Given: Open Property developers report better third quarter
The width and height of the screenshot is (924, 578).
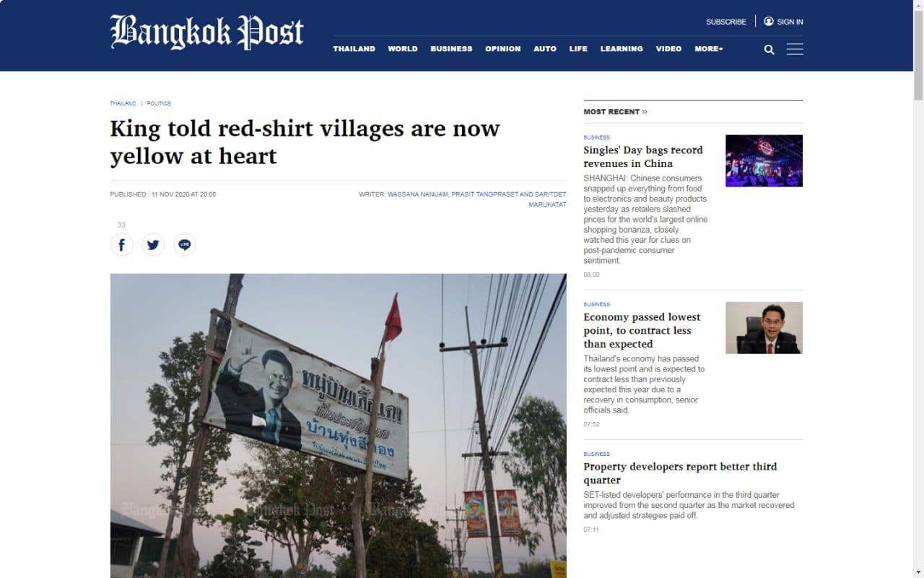Looking at the screenshot, I should pyautogui.click(x=680, y=473).
